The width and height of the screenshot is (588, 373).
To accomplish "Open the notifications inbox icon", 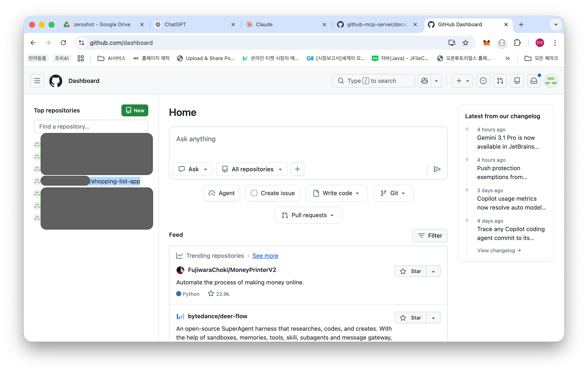I will pyautogui.click(x=534, y=81).
